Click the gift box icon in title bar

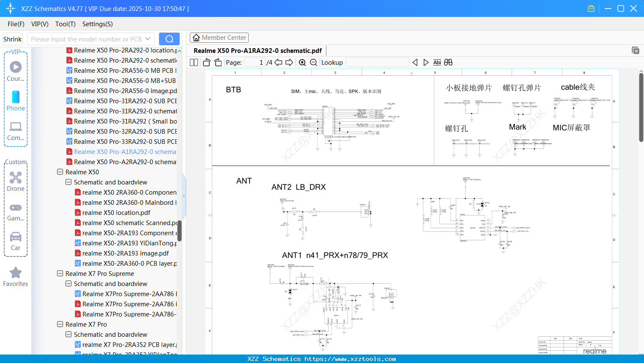pos(591,8)
